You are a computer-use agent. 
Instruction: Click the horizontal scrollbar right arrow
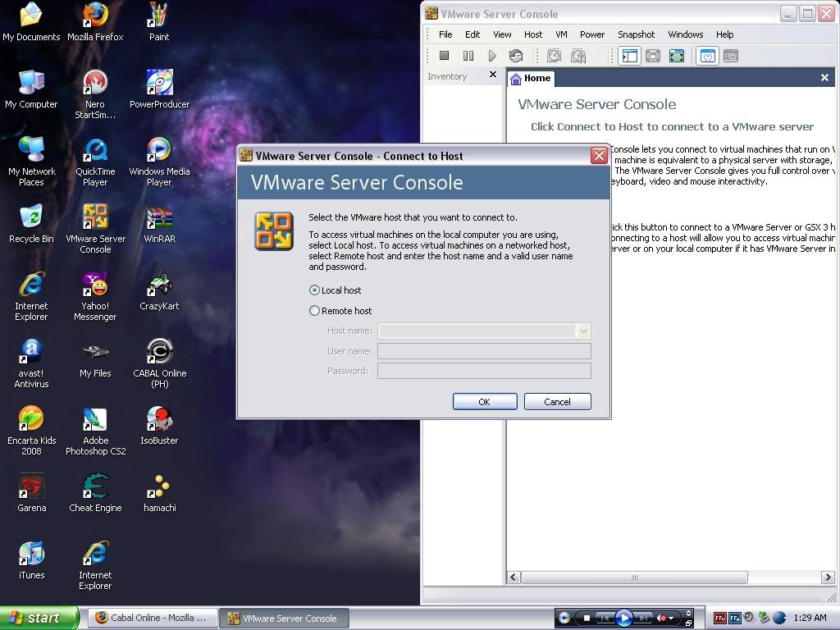tap(827, 577)
